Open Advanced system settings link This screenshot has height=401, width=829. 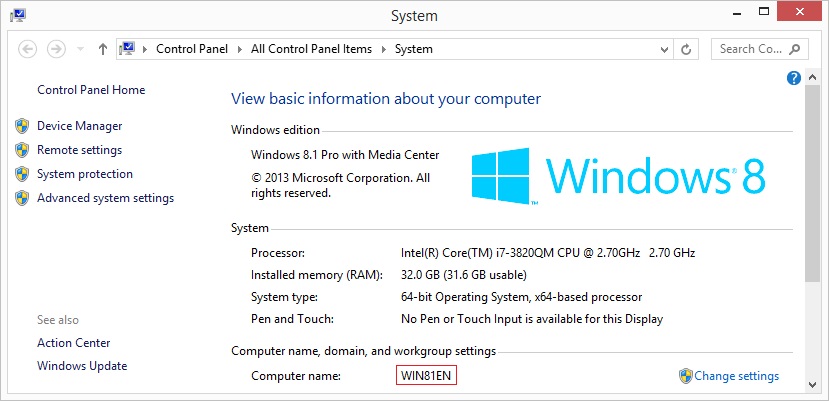[x=105, y=198]
